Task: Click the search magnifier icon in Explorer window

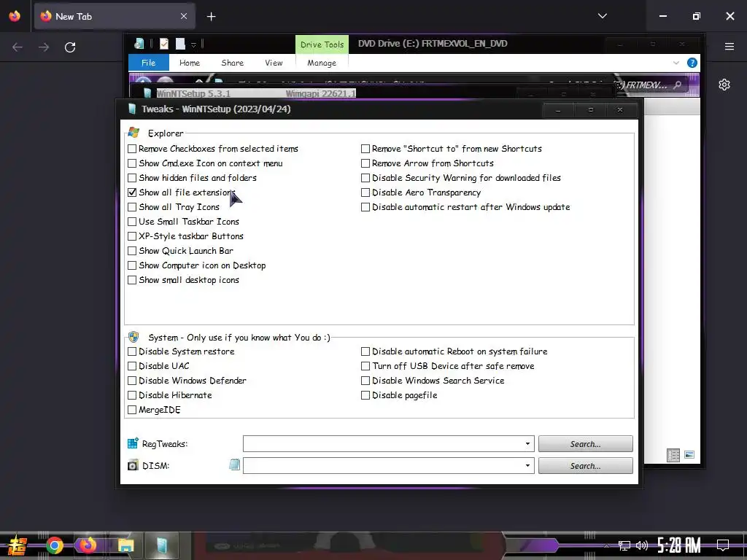Action: [678, 85]
